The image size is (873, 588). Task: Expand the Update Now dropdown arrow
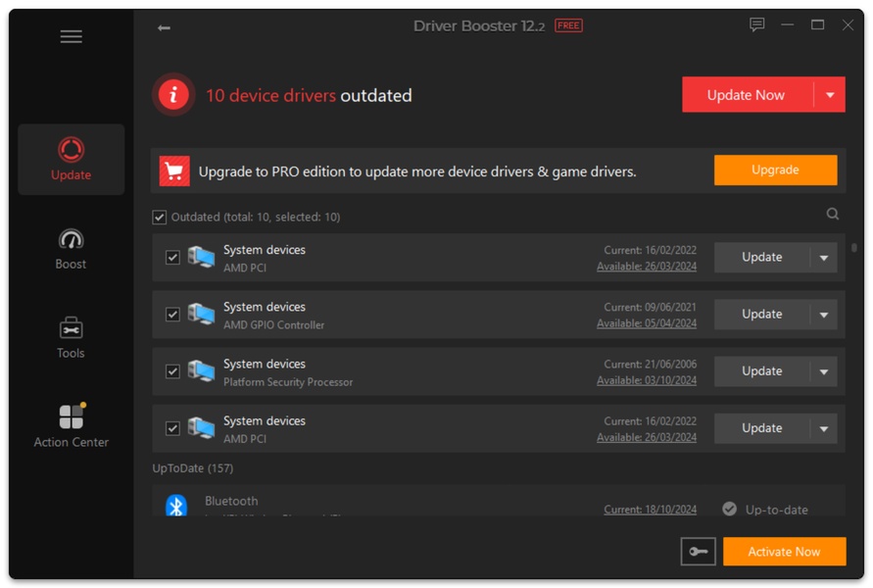[x=830, y=95]
